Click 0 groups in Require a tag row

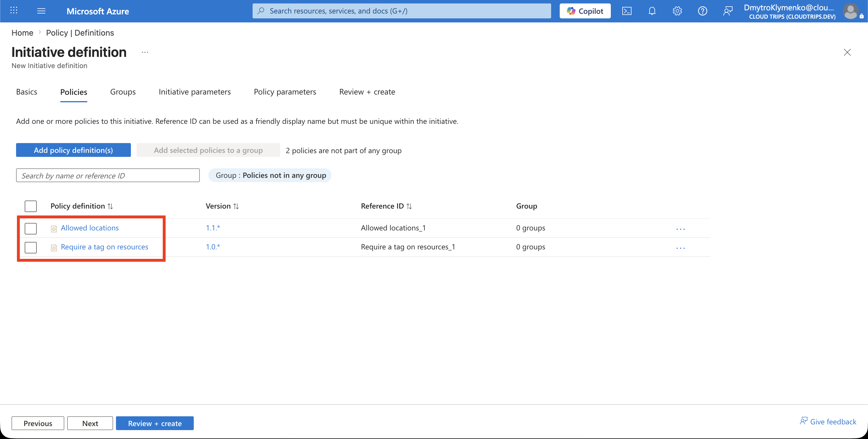(530, 247)
